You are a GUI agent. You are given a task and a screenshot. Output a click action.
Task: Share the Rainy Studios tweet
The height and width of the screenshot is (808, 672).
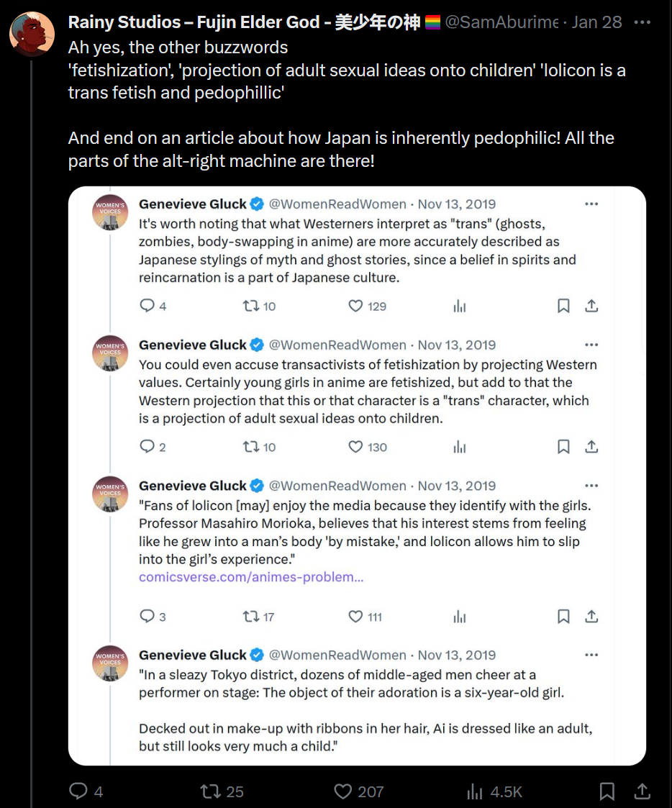point(643,791)
